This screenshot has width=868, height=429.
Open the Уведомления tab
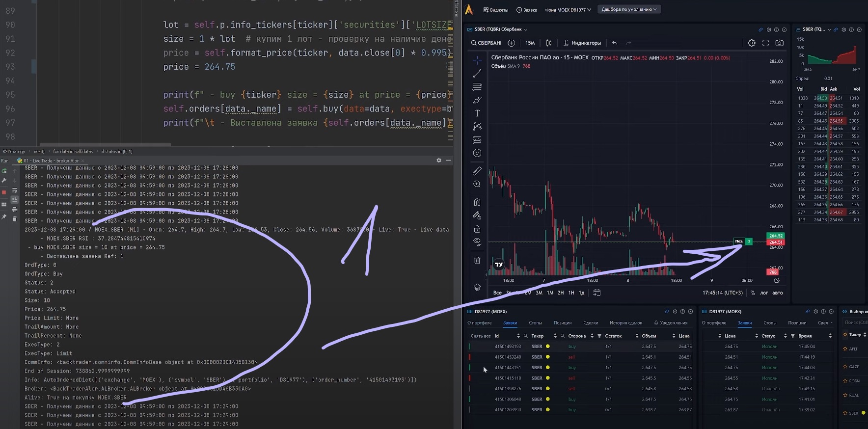[671, 323]
